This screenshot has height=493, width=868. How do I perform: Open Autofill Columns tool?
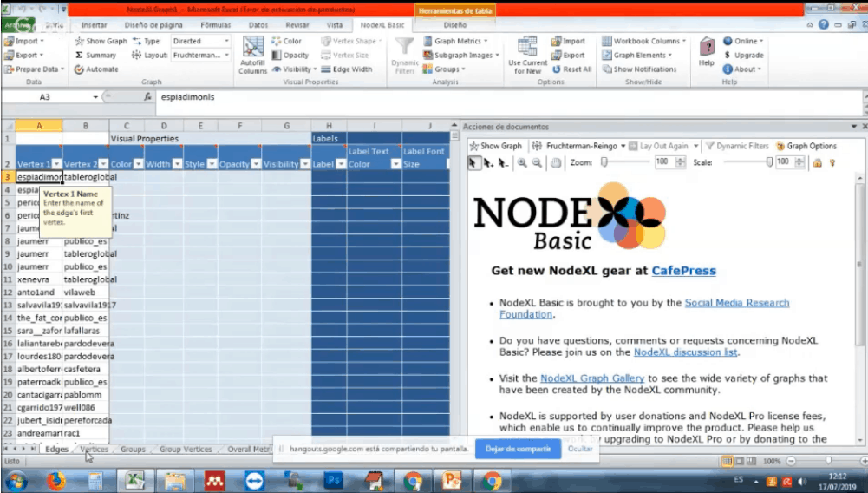tap(253, 56)
